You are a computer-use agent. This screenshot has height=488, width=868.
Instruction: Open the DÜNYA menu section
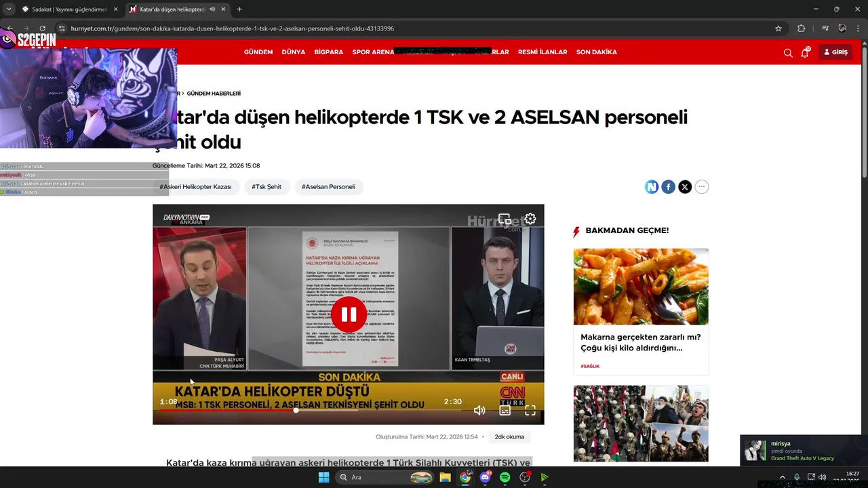[294, 52]
